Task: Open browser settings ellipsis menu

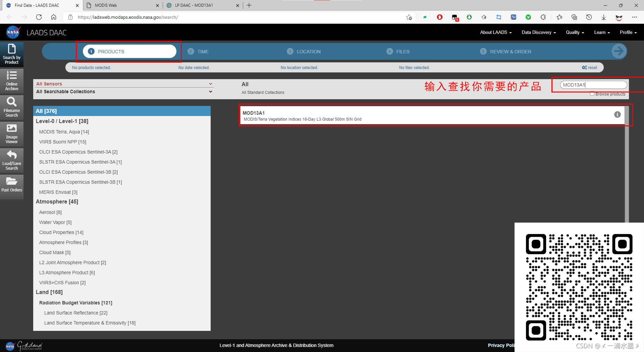Action: 635,17
